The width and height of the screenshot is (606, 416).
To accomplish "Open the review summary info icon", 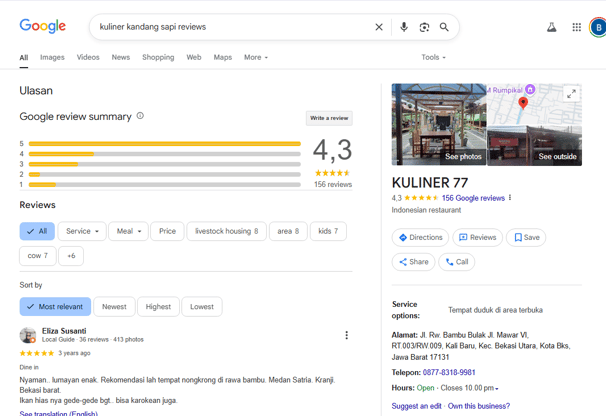I will (140, 116).
